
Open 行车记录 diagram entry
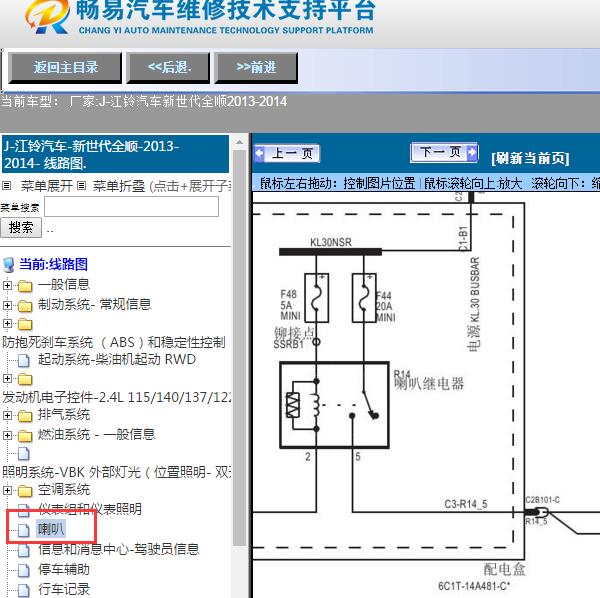click(x=64, y=589)
